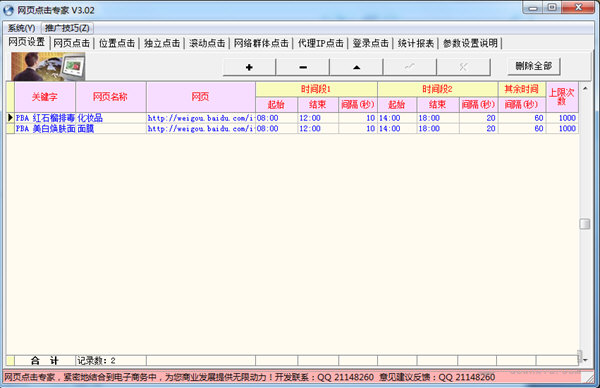The width and height of the screenshot is (600, 388).
Task: Click page name cell 化妆品
Action: point(111,118)
